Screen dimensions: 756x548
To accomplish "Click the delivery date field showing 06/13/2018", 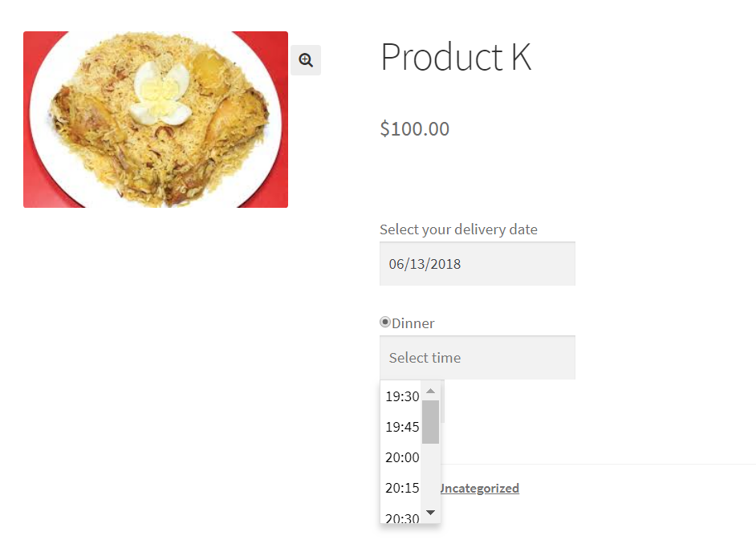I will click(x=478, y=264).
